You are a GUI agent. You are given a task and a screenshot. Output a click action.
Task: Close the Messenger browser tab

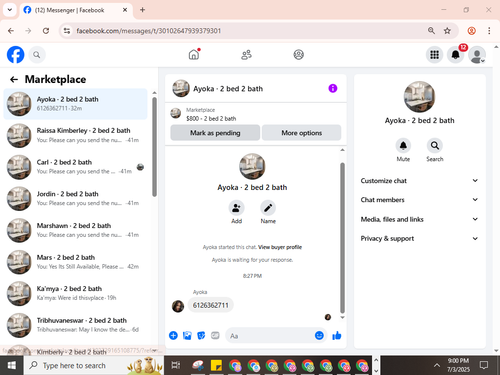tap(125, 10)
